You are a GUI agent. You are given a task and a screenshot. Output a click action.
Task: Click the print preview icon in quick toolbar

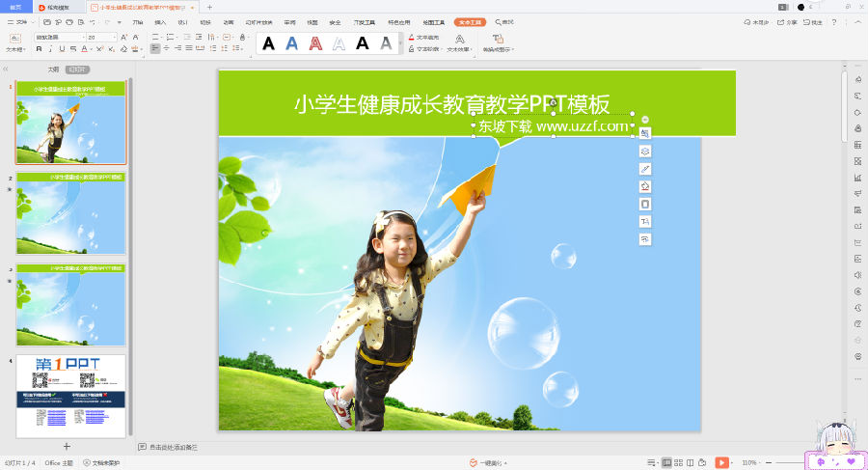point(81,22)
